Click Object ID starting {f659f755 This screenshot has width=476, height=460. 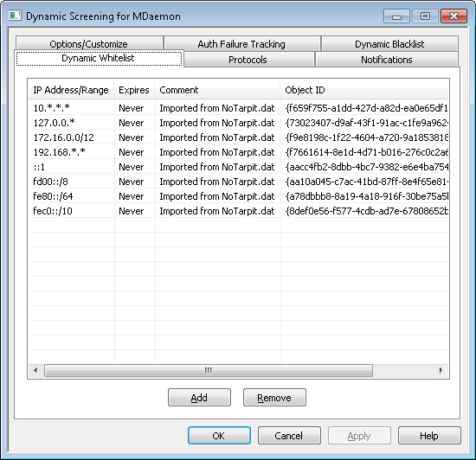(x=366, y=108)
